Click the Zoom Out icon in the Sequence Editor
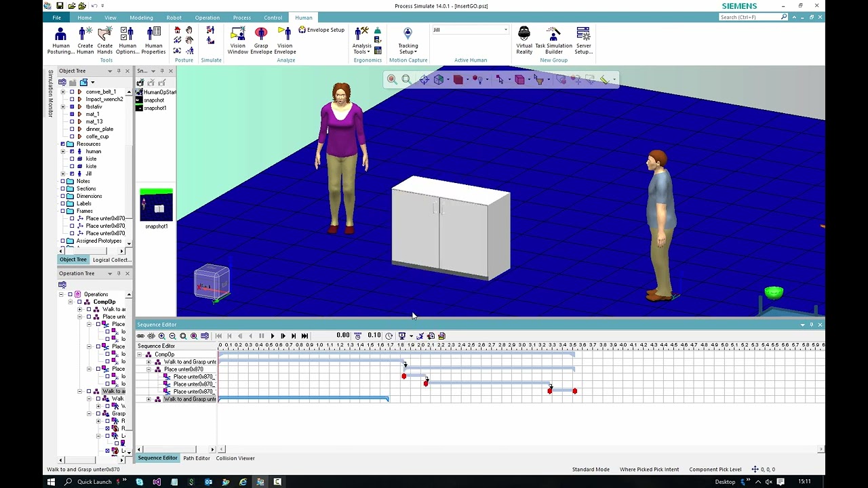The image size is (868, 488). click(x=172, y=335)
